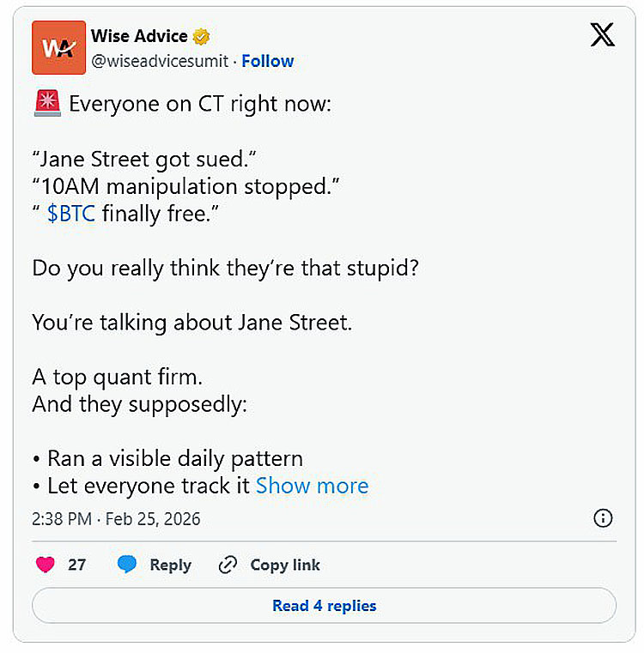This screenshot has width=644, height=653.
Task: Select the Copy link text
Action: coord(285,565)
